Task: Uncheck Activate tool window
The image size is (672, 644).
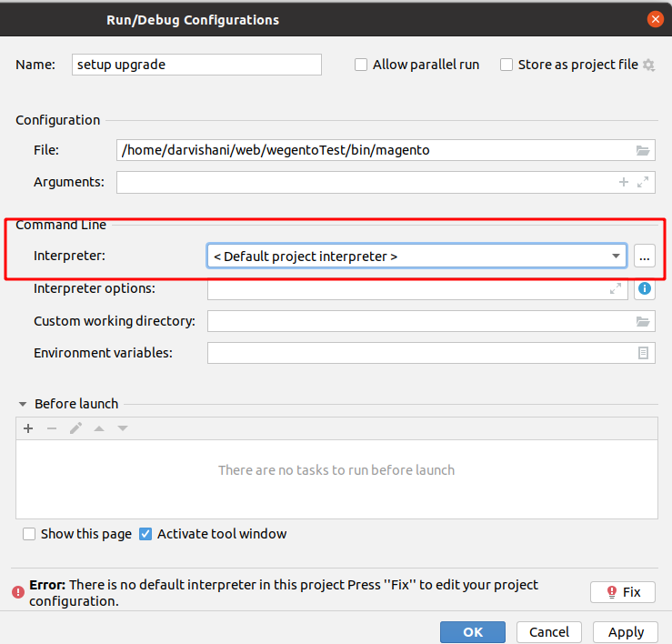Action: (145, 534)
